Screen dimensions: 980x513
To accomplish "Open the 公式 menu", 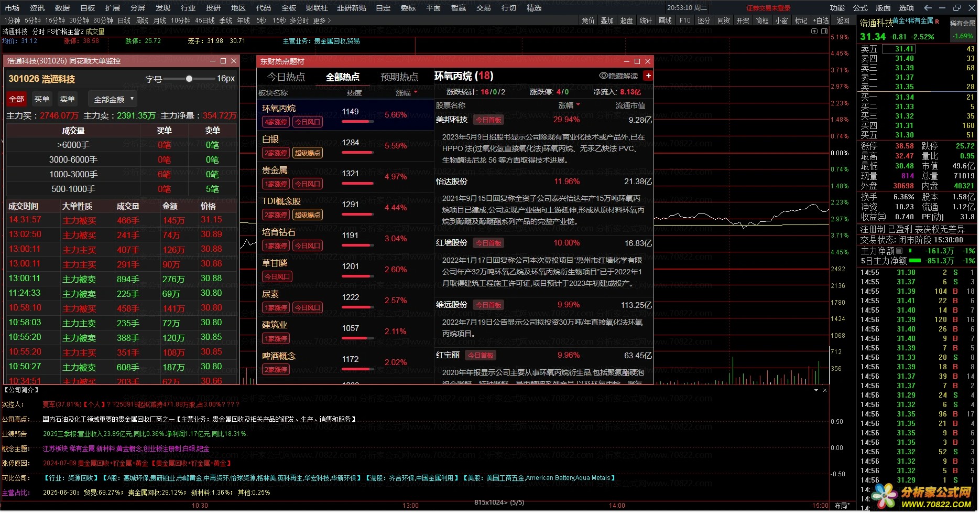I will [860, 8].
